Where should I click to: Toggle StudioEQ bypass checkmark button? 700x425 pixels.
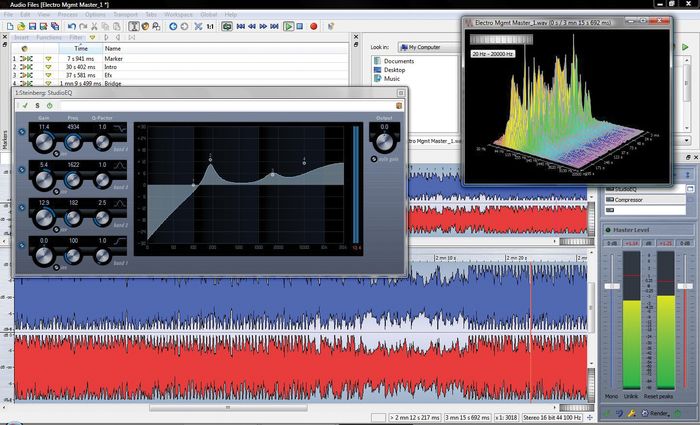tap(25, 106)
